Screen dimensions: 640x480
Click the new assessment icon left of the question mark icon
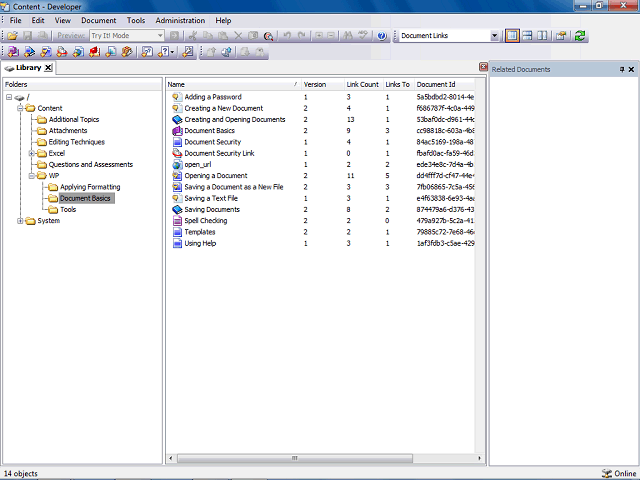point(147,52)
